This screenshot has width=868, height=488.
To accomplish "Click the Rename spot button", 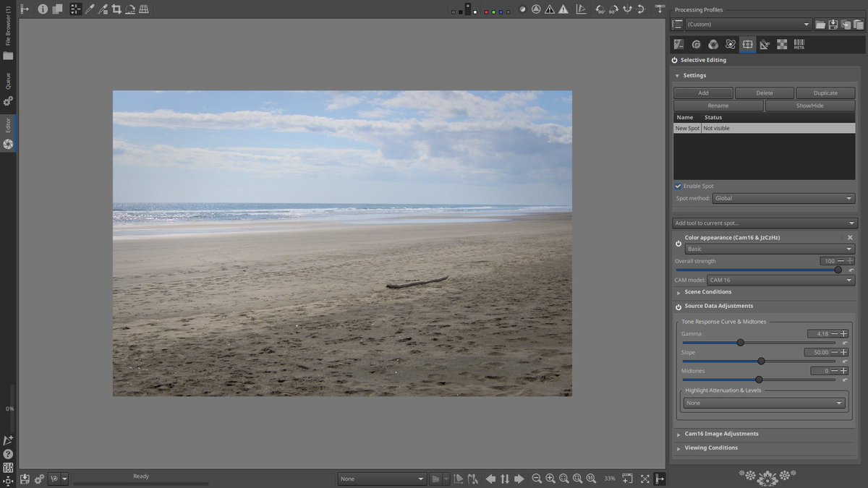I will point(718,106).
